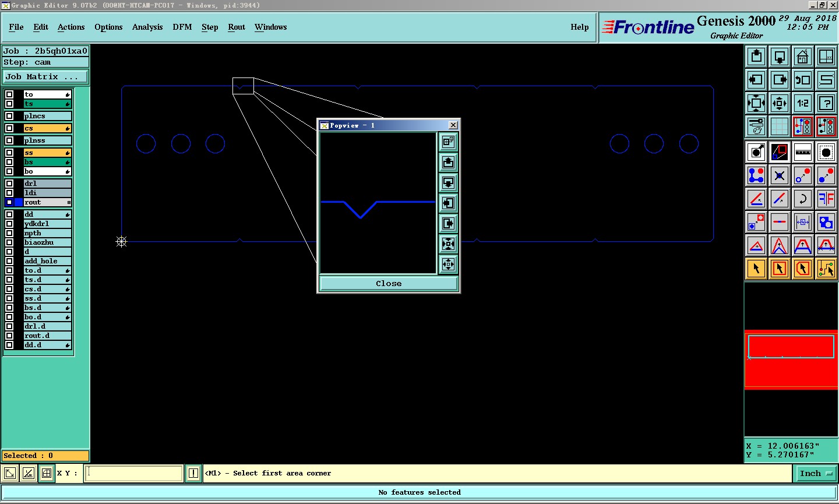
Task: Toggle display checkbox for layer cs
Action: coord(9,128)
